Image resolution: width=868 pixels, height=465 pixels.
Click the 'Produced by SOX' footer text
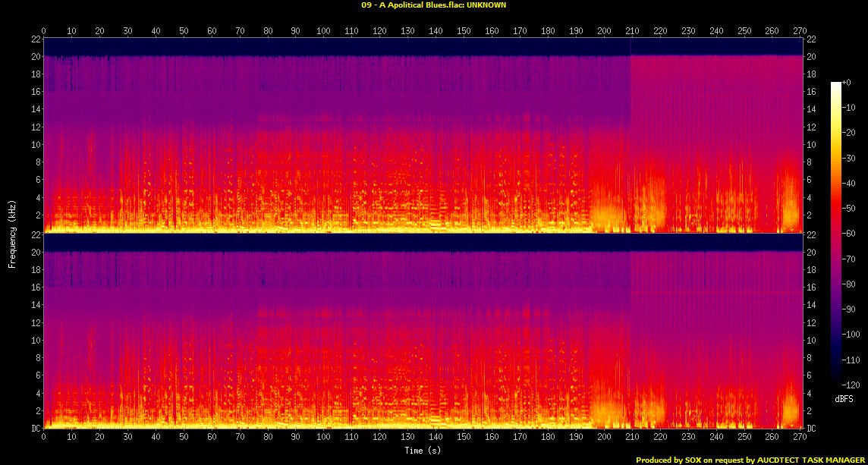coord(666,460)
